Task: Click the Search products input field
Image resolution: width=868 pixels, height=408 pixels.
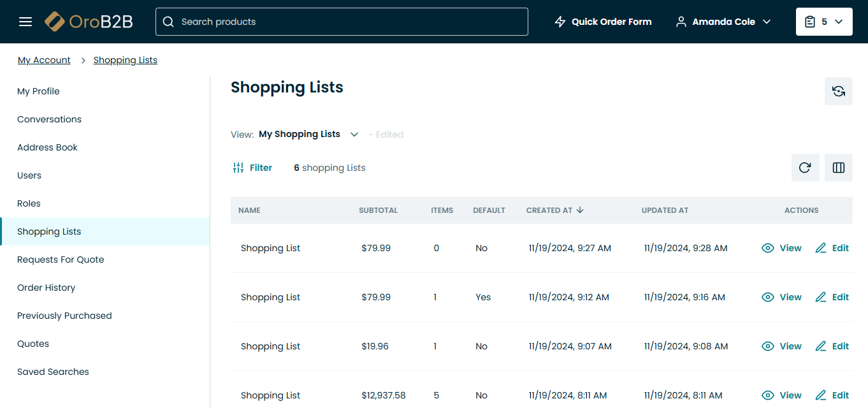Action: 351,22
